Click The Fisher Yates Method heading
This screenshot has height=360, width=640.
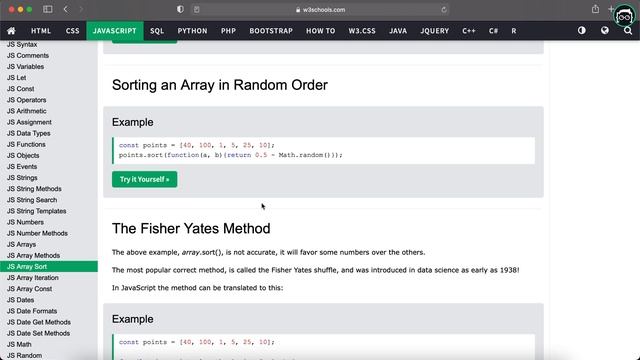tap(191, 229)
